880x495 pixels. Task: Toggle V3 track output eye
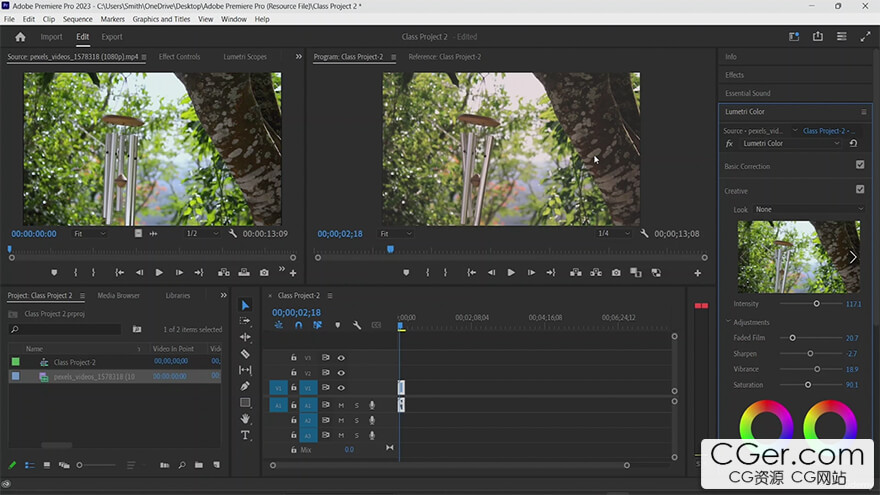(341, 358)
